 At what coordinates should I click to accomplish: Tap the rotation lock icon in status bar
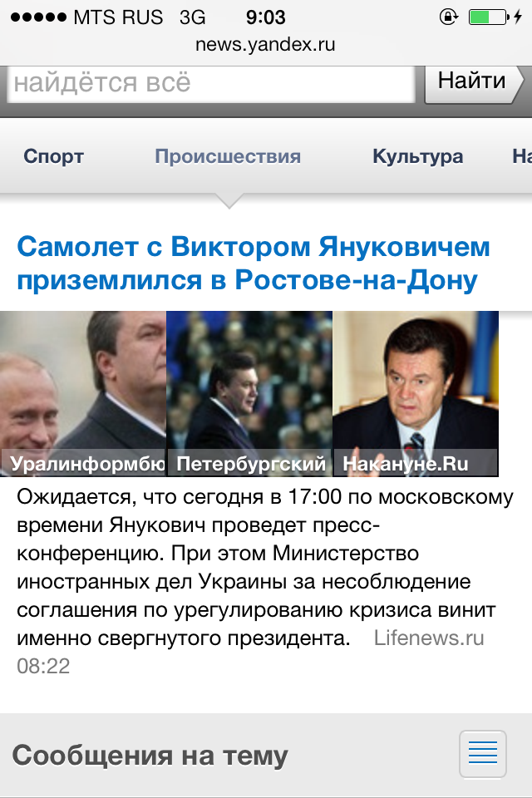click(x=449, y=17)
